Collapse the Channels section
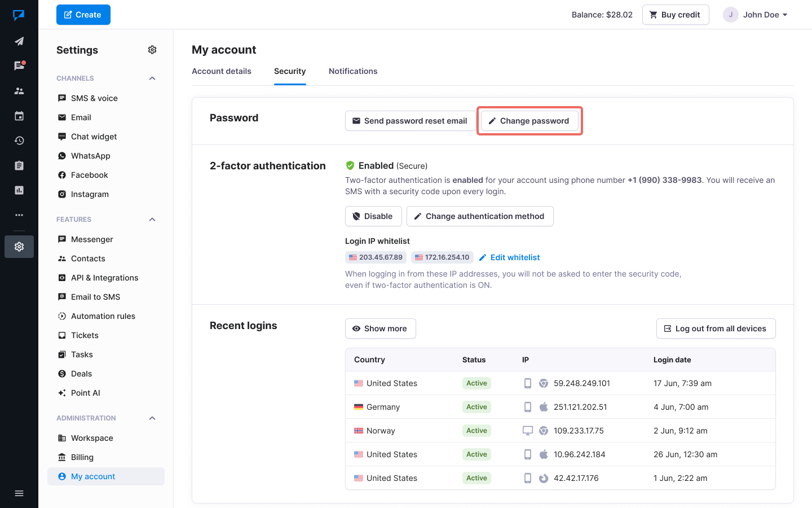Viewport: 812px width, 508px height. click(x=152, y=78)
